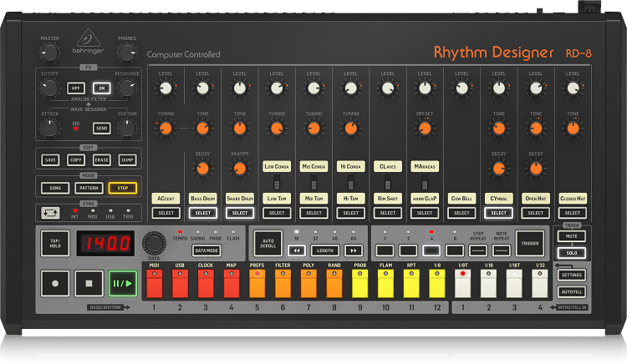The image size is (627, 364).
Task: Toggle the Maracas/Hand Clap selector switch
Action: coord(425,183)
